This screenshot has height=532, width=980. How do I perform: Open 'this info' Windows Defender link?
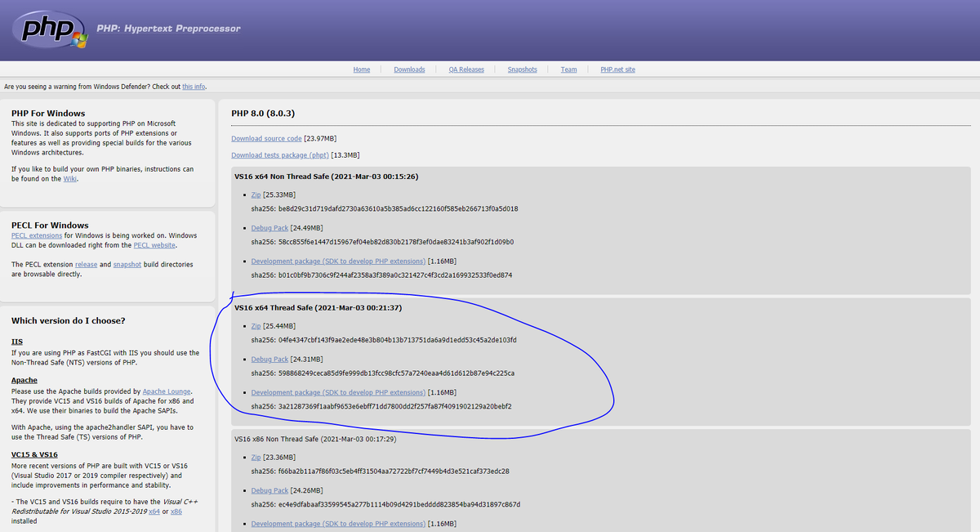(194, 87)
